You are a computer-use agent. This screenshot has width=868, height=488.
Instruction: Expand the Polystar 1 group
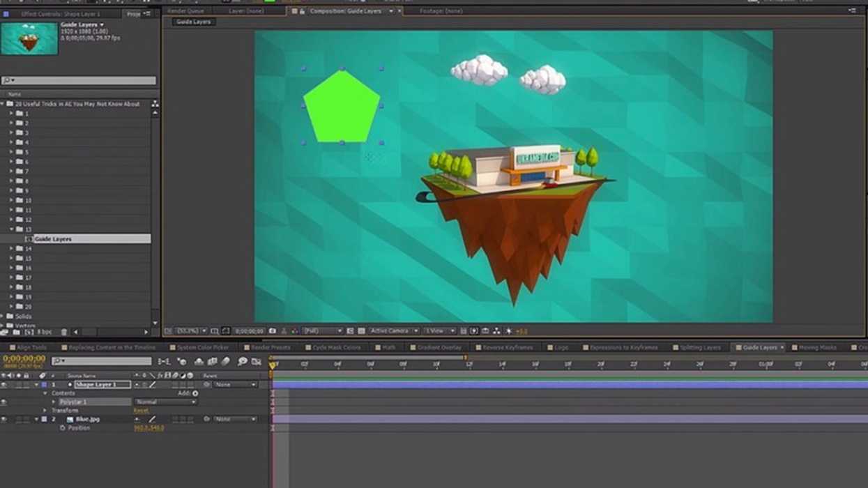pyautogui.click(x=54, y=402)
